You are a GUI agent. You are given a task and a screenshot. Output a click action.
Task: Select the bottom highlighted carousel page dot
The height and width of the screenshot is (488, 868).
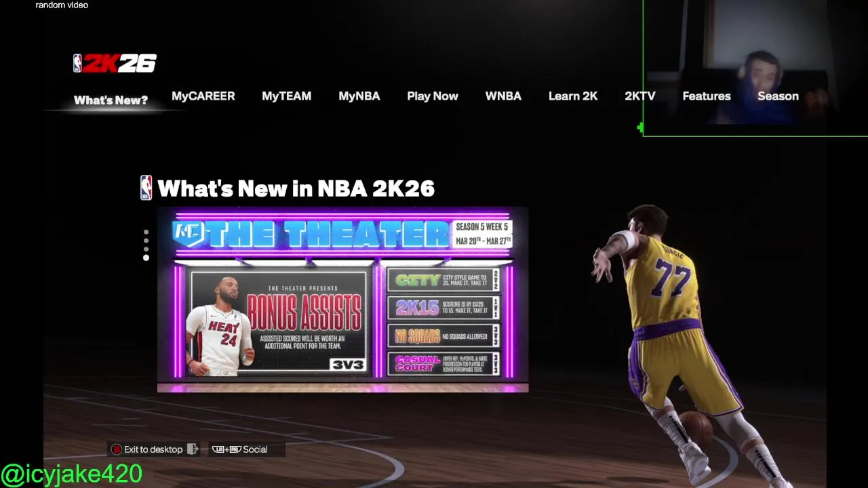click(146, 258)
